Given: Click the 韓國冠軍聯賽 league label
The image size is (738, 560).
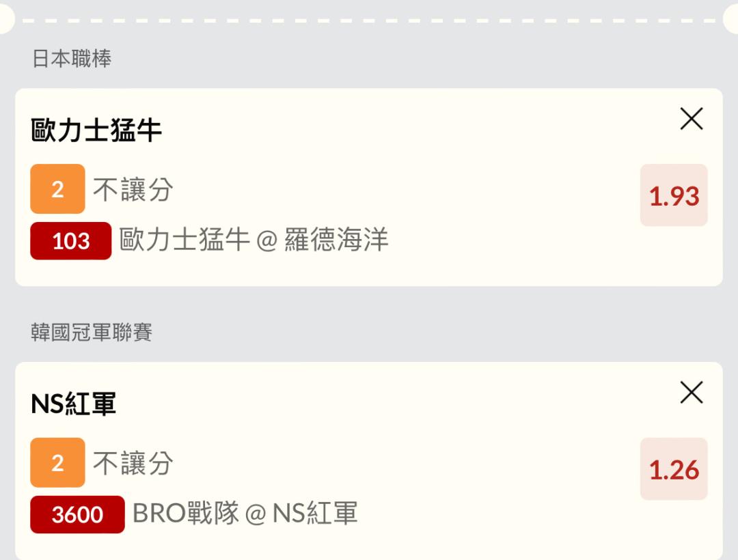Looking at the screenshot, I should pyautogui.click(x=92, y=333).
